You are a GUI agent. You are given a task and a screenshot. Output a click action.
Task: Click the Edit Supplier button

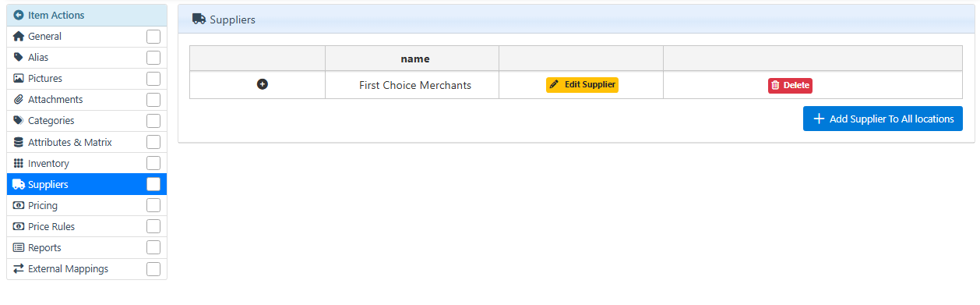click(582, 85)
